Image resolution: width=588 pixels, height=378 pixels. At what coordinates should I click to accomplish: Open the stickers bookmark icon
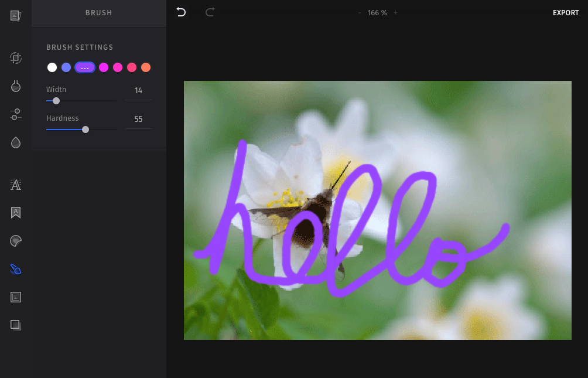point(15,213)
